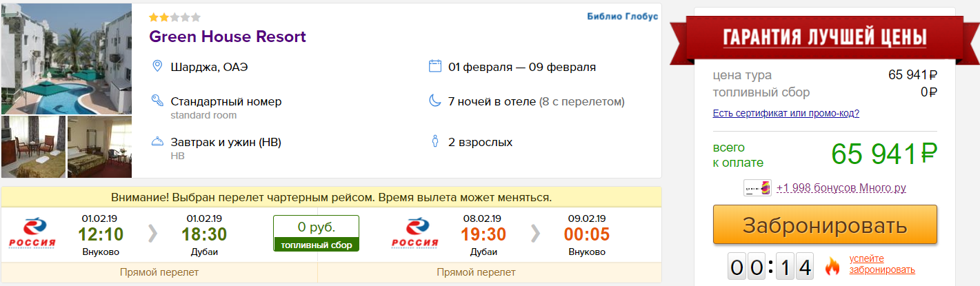Click the location pin icon near Шарджа
Viewport: 980px width, 286px height.
tap(157, 67)
